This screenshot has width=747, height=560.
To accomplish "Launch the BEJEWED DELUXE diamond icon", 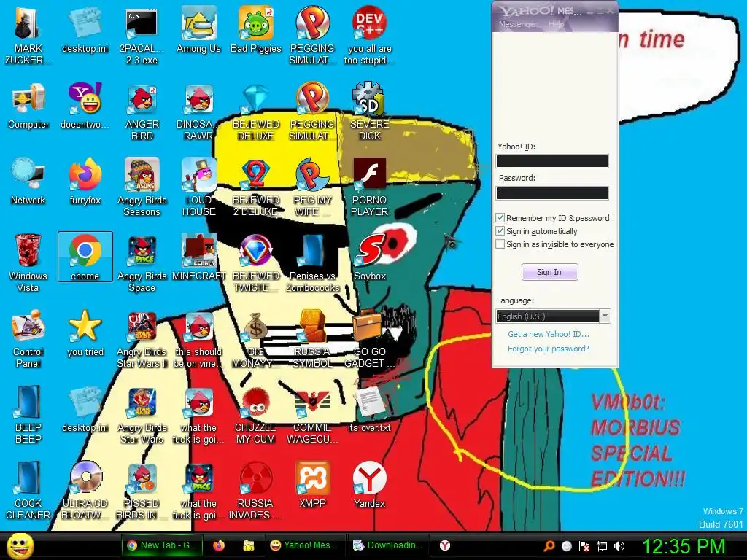I will pos(255,111).
